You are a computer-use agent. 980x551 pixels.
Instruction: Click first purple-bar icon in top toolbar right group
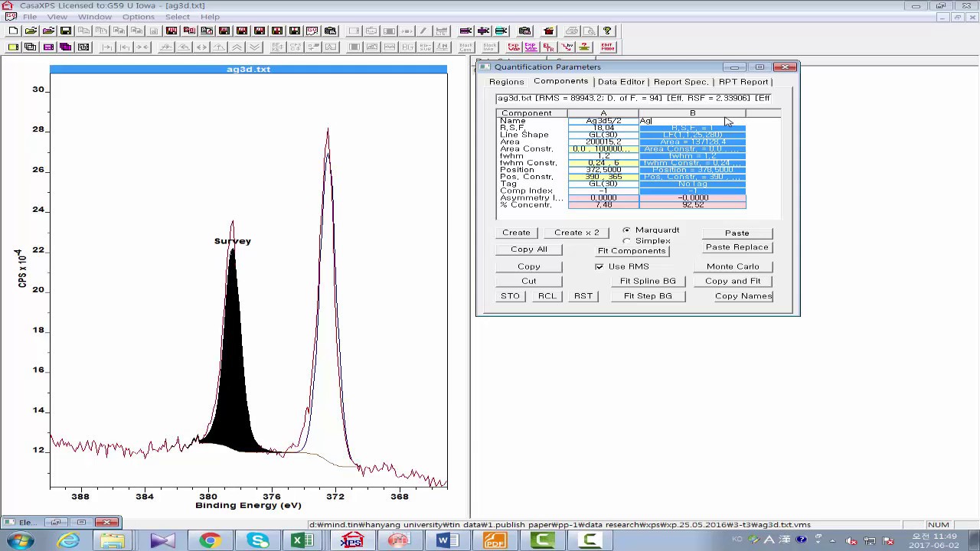[465, 31]
